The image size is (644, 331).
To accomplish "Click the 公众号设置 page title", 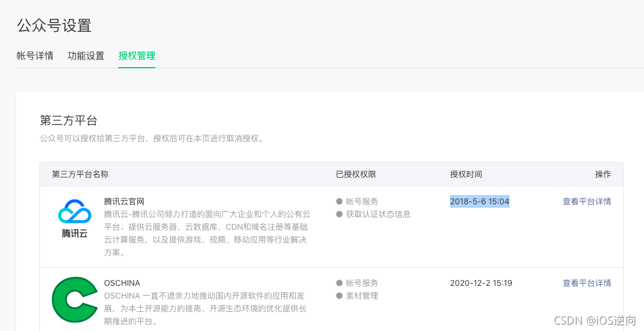I will click(54, 25).
